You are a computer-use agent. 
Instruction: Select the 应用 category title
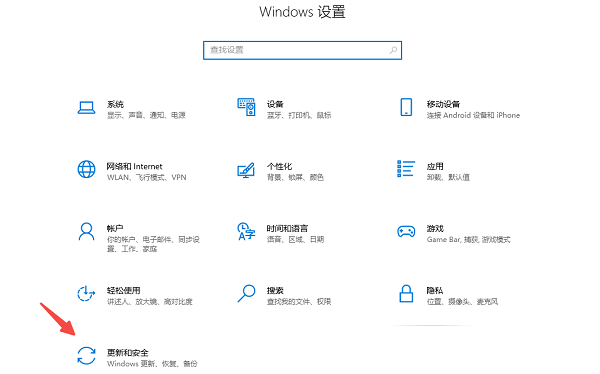coord(435,167)
